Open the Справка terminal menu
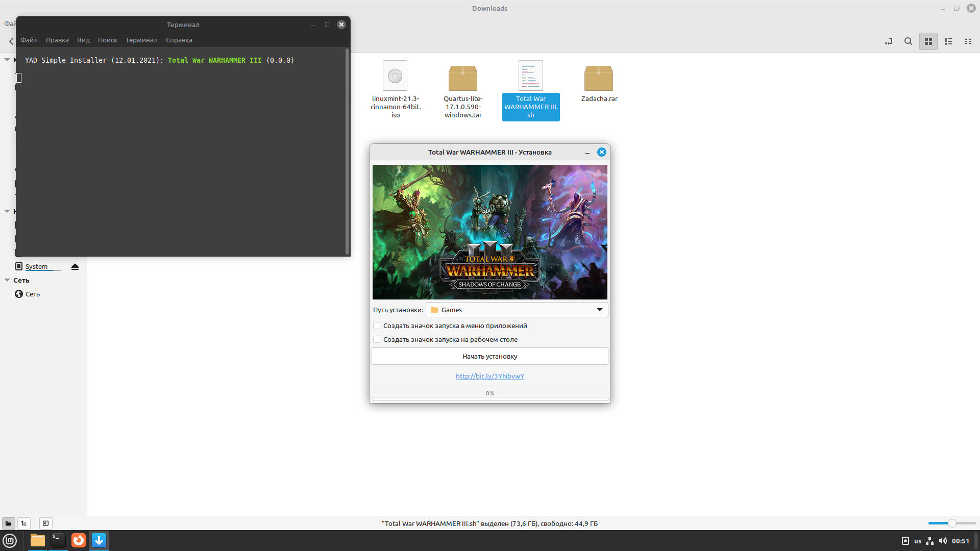The width and height of the screenshot is (980, 551). point(179,40)
